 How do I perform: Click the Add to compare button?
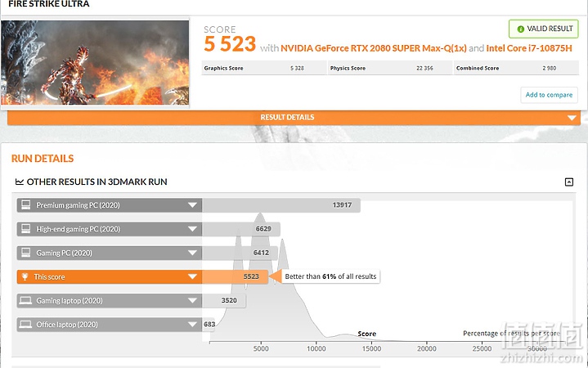click(x=549, y=95)
